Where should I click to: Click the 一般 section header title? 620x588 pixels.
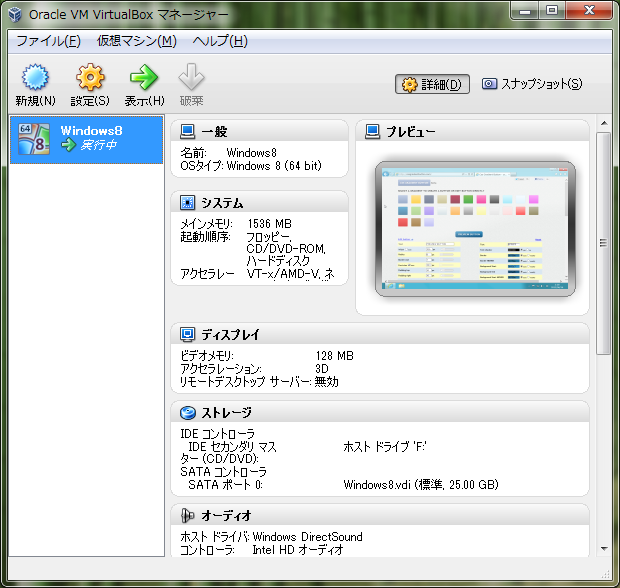point(214,132)
